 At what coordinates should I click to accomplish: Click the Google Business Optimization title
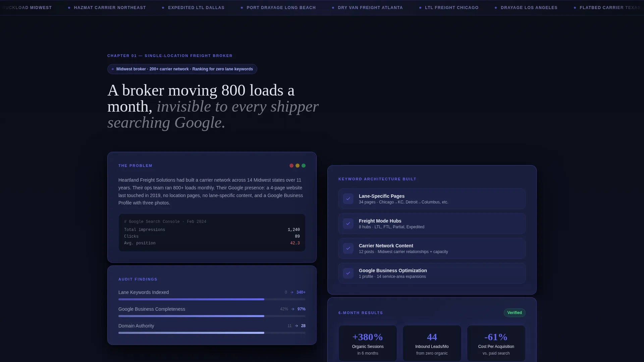[x=393, y=270]
